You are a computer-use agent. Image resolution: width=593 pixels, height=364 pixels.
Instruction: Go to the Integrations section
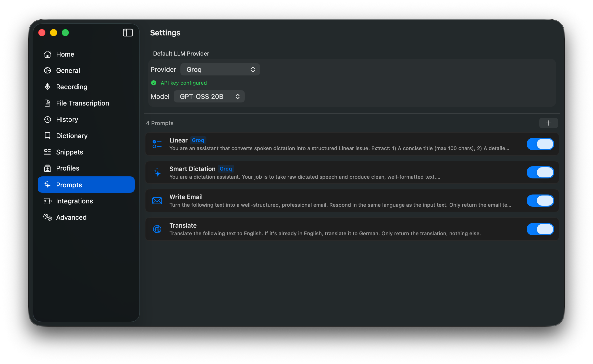(74, 201)
